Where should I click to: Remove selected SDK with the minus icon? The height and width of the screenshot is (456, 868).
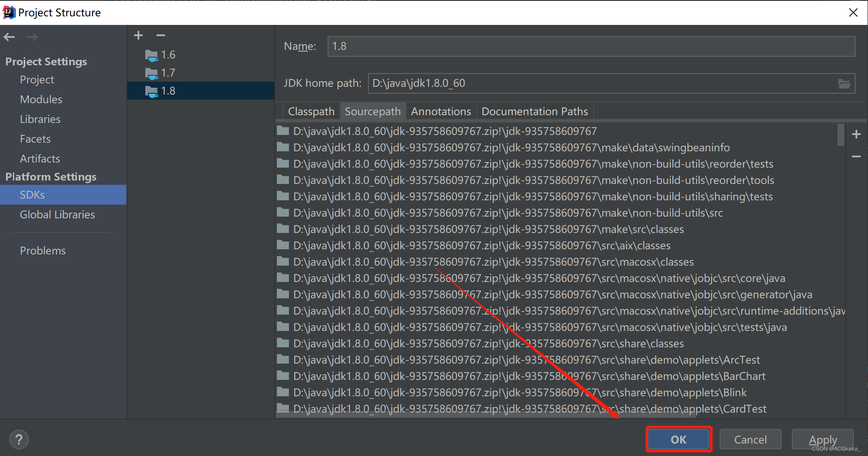[x=160, y=35]
